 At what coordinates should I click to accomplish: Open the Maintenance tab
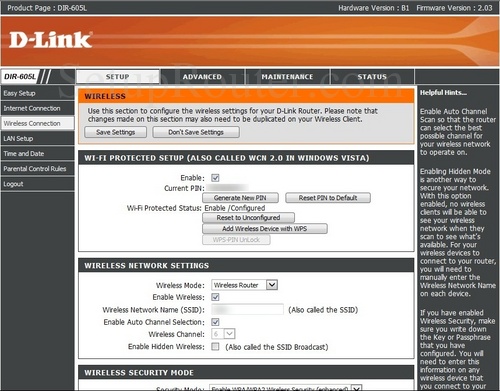click(287, 77)
